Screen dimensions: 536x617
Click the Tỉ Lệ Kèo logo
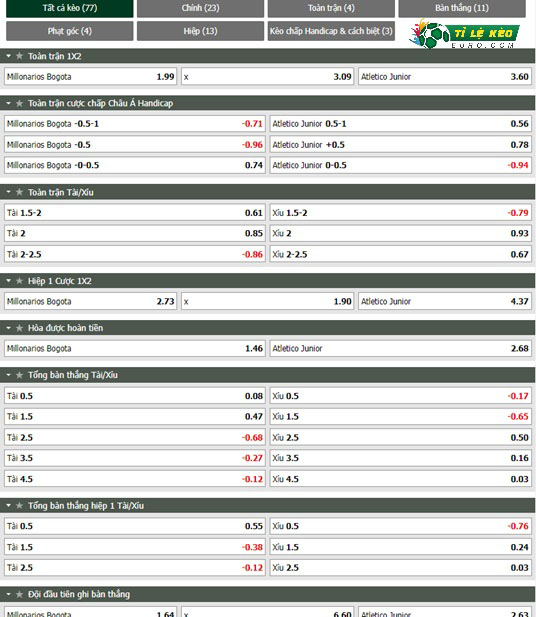pos(464,34)
